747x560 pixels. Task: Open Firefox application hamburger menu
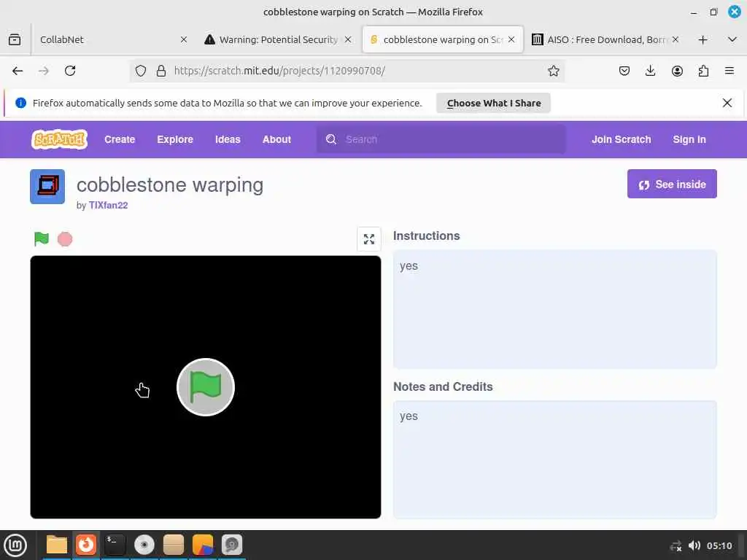729,71
